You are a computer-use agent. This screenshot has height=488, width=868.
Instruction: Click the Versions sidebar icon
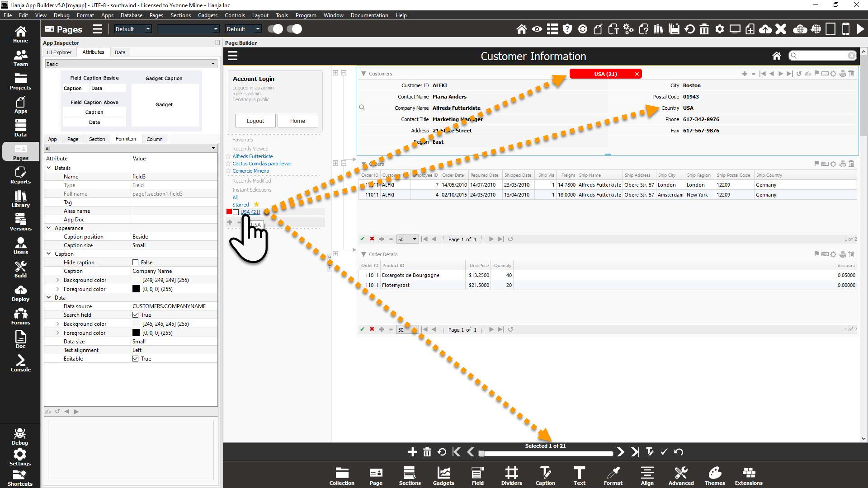point(20,222)
